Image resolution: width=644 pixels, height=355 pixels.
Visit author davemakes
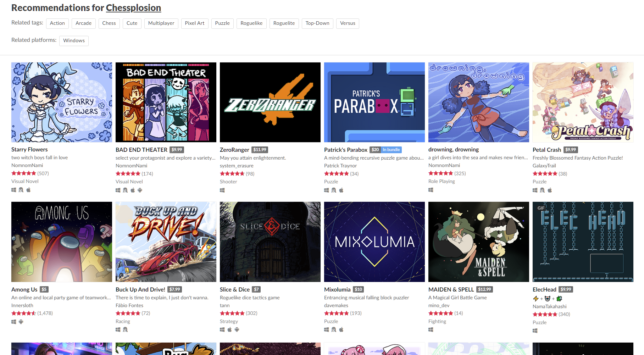coord(336,305)
